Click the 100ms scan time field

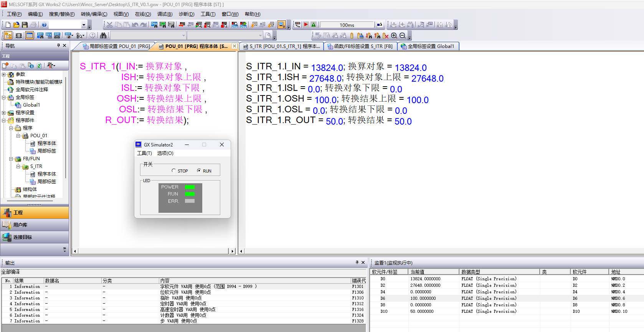347,25
